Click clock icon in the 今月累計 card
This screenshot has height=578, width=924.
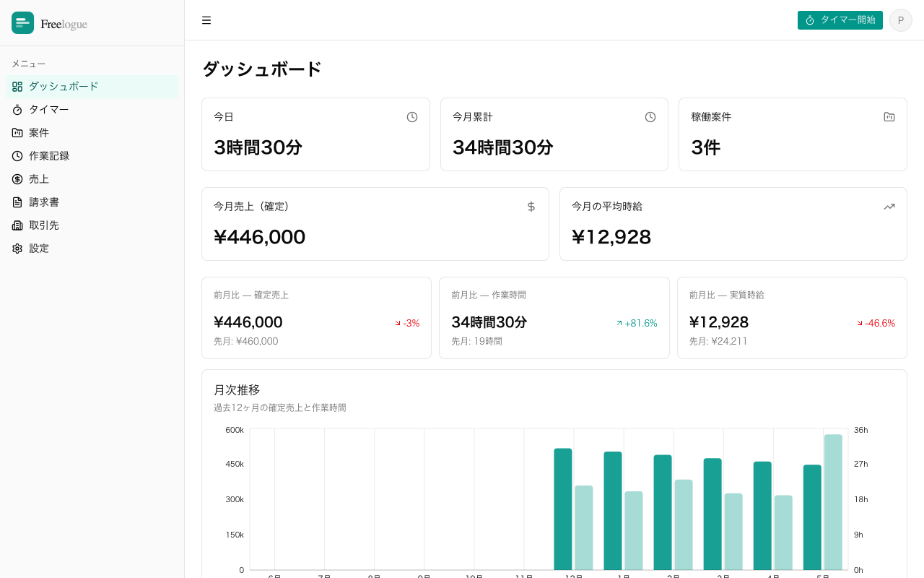click(x=650, y=117)
